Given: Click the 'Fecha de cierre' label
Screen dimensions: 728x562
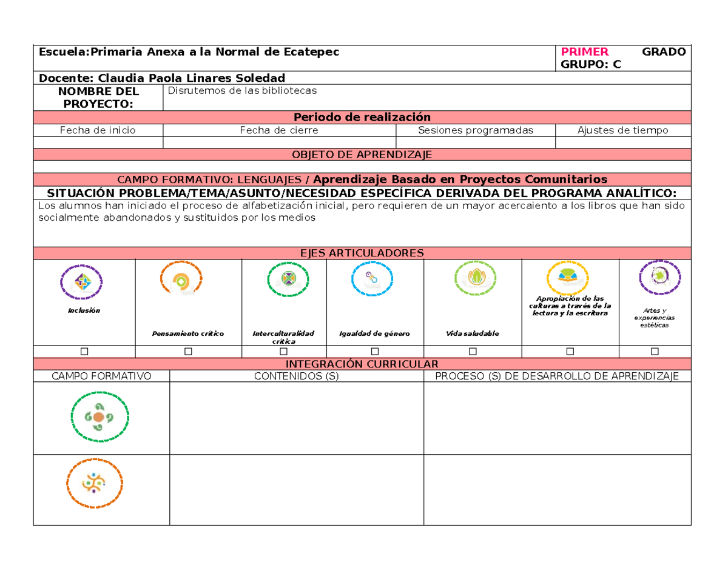Looking at the screenshot, I should click(279, 130).
